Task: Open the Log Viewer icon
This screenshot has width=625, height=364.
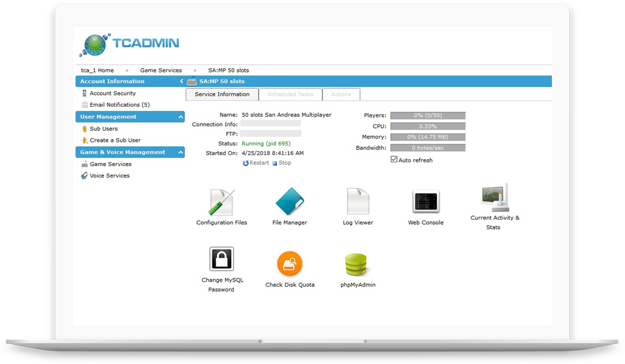Action: pos(358,201)
